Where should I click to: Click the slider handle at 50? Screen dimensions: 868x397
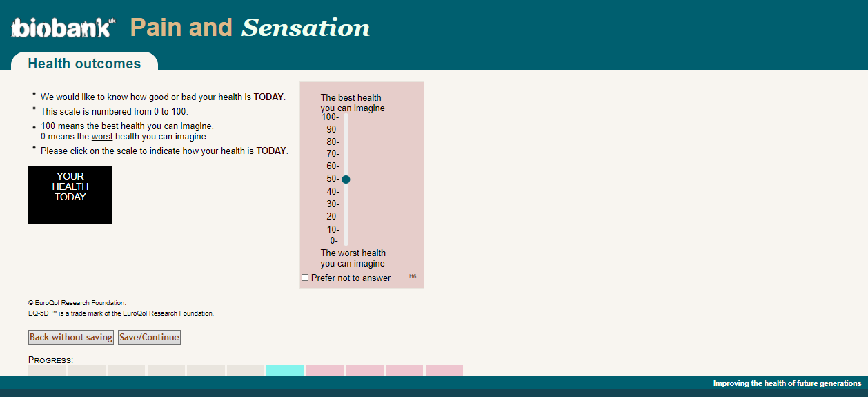(x=346, y=180)
